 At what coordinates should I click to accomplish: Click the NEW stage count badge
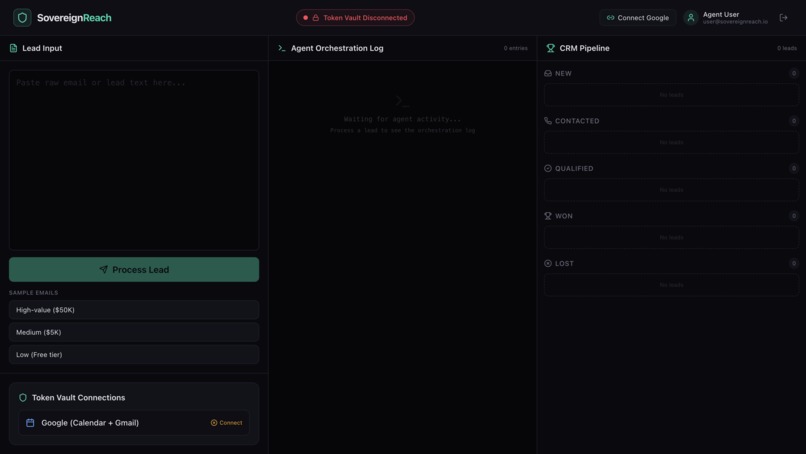pos(794,74)
